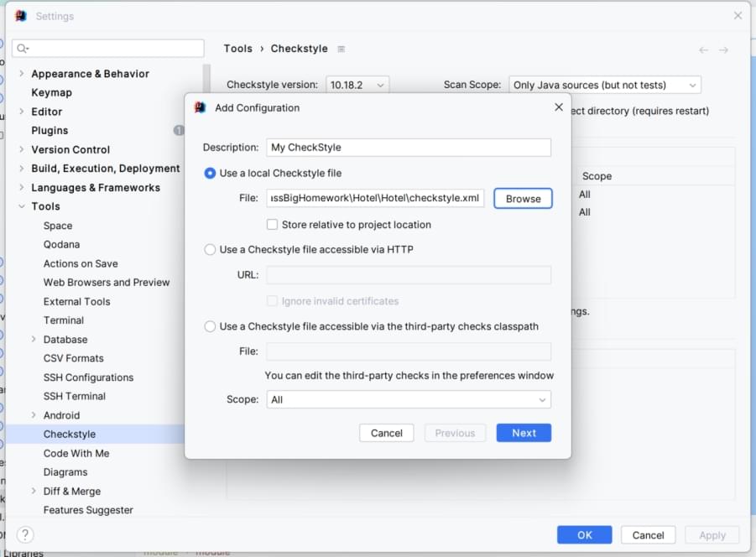Select 'Use a Checkstyle file accessible via HTTP'
756x557 pixels.
click(x=210, y=249)
